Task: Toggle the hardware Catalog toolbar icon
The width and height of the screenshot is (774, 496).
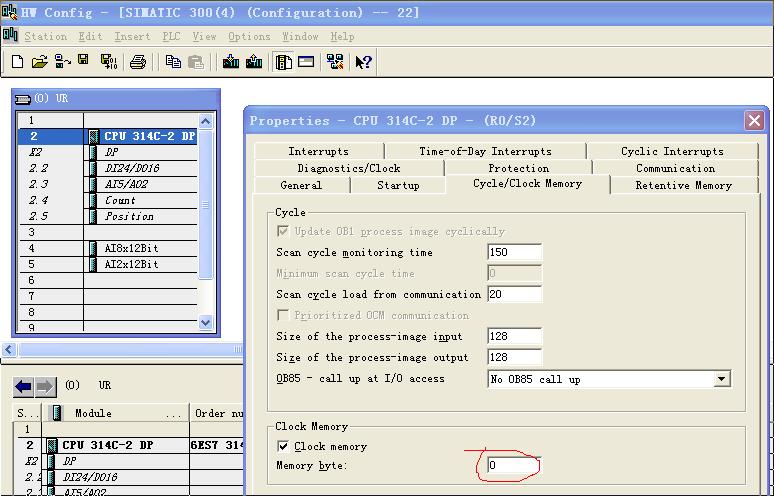Action: tap(283, 62)
